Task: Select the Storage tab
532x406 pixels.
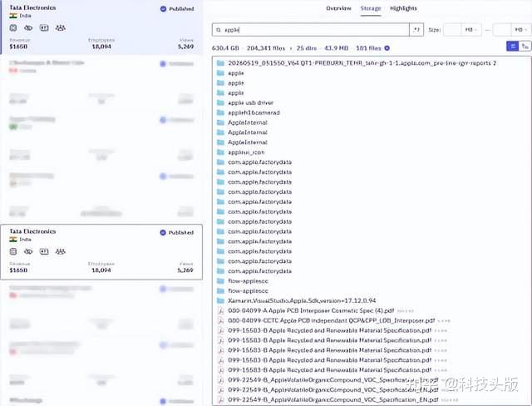Action: pyautogui.click(x=371, y=8)
